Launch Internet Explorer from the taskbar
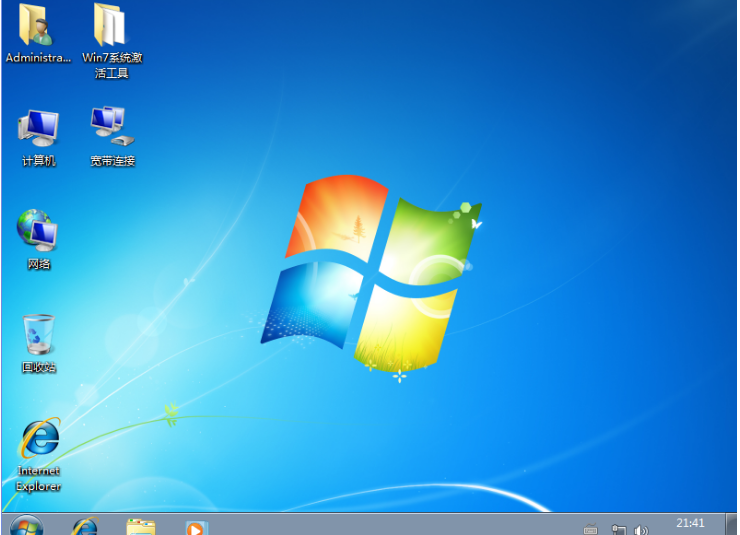This screenshot has width=740, height=535. [x=85, y=527]
